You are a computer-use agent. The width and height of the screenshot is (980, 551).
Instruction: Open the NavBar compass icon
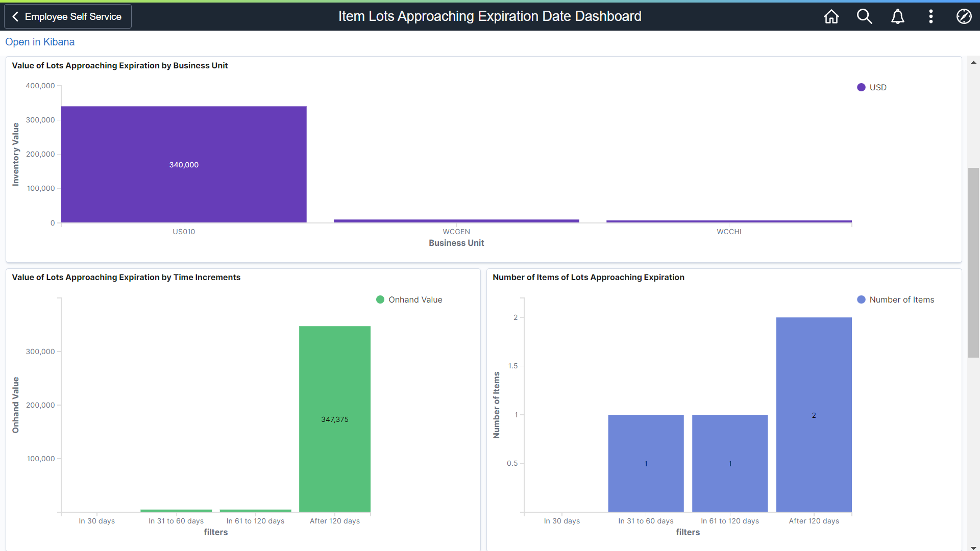[x=964, y=16]
